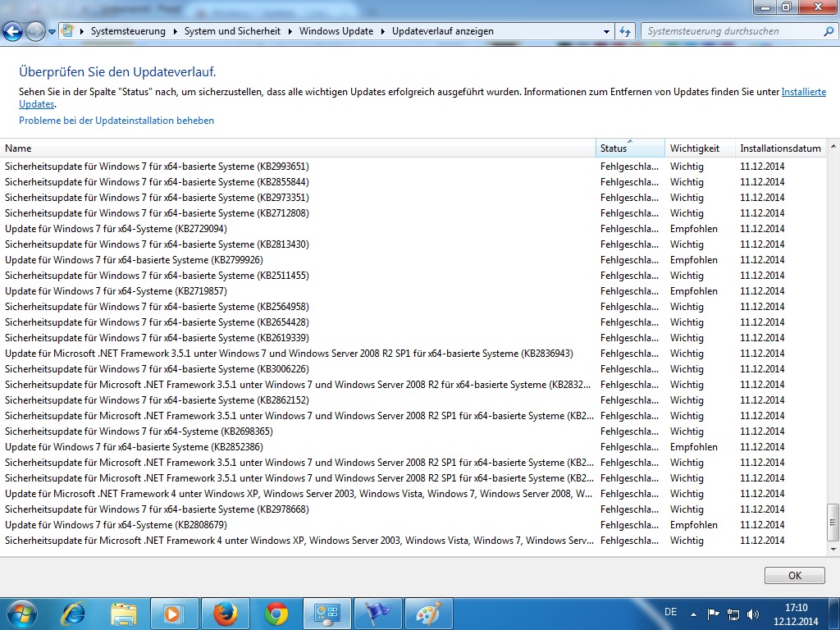Select System und Sicherheit breadcrumb

(x=232, y=31)
